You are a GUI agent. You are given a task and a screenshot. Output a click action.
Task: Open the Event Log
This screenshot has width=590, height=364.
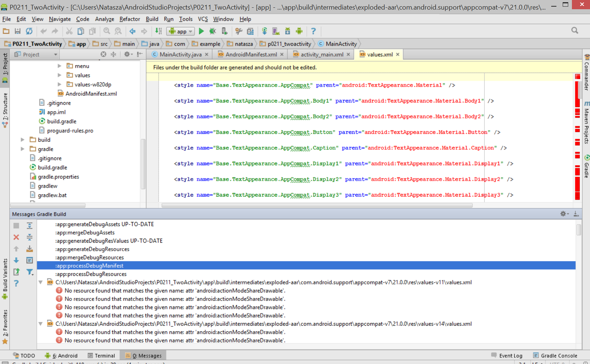pos(507,356)
